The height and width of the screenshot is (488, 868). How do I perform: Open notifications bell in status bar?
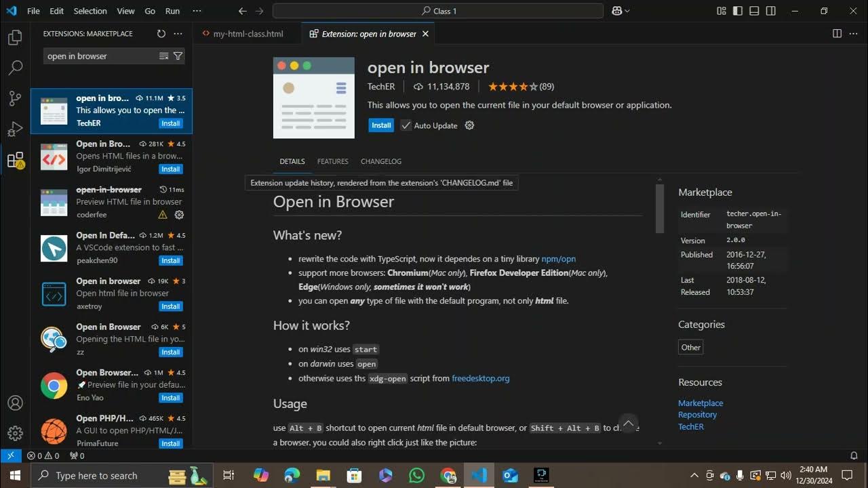click(854, 456)
